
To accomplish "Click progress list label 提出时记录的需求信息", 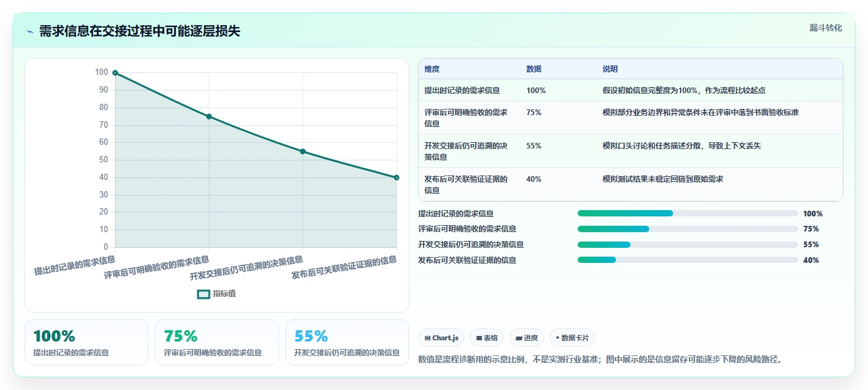I will 456,214.
